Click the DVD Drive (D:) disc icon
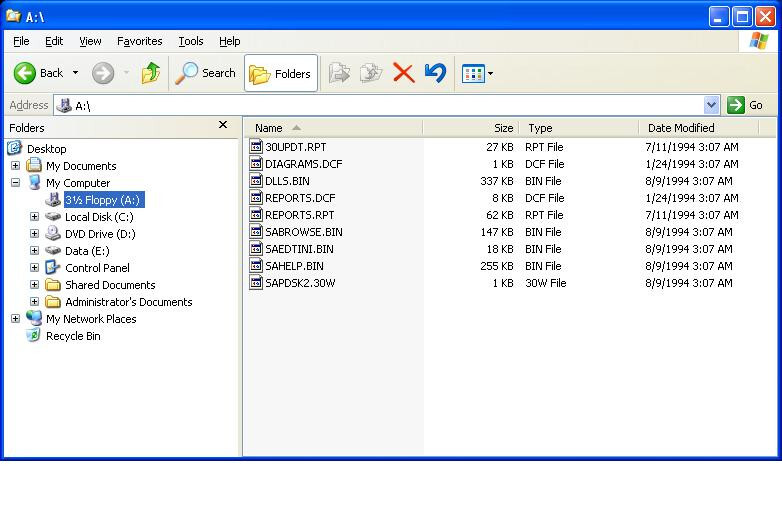 pyautogui.click(x=53, y=233)
